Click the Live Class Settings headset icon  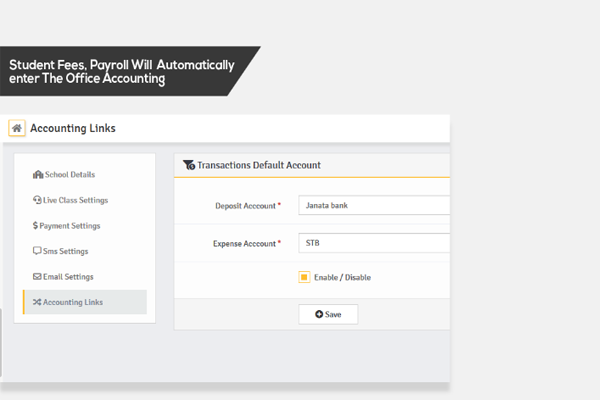pyautogui.click(x=38, y=200)
